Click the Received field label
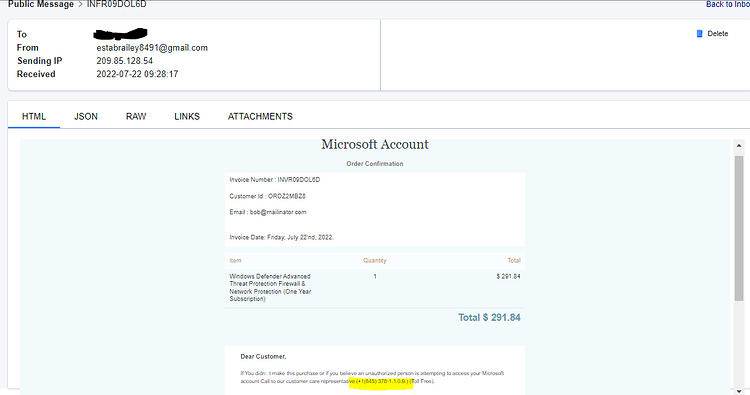 36,74
